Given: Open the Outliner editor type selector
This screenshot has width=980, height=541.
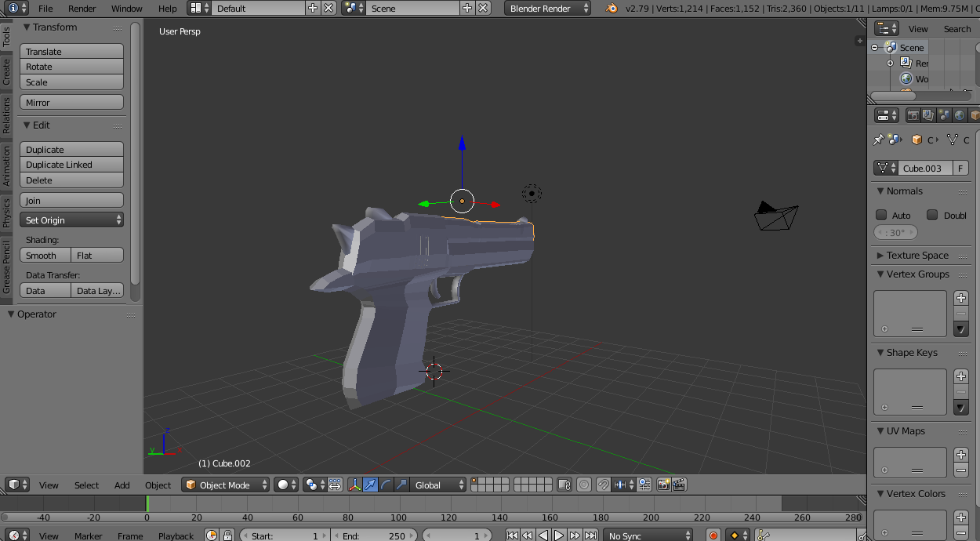Looking at the screenshot, I should click(x=887, y=28).
